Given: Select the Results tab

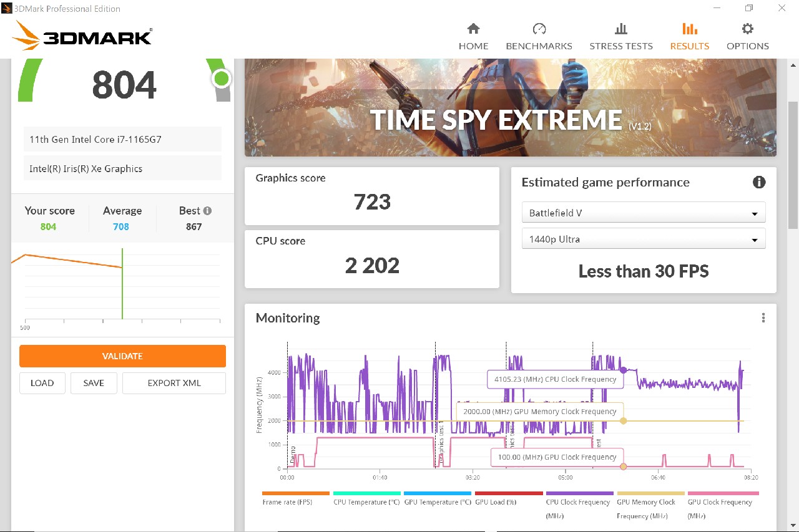Looking at the screenshot, I should [690, 37].
